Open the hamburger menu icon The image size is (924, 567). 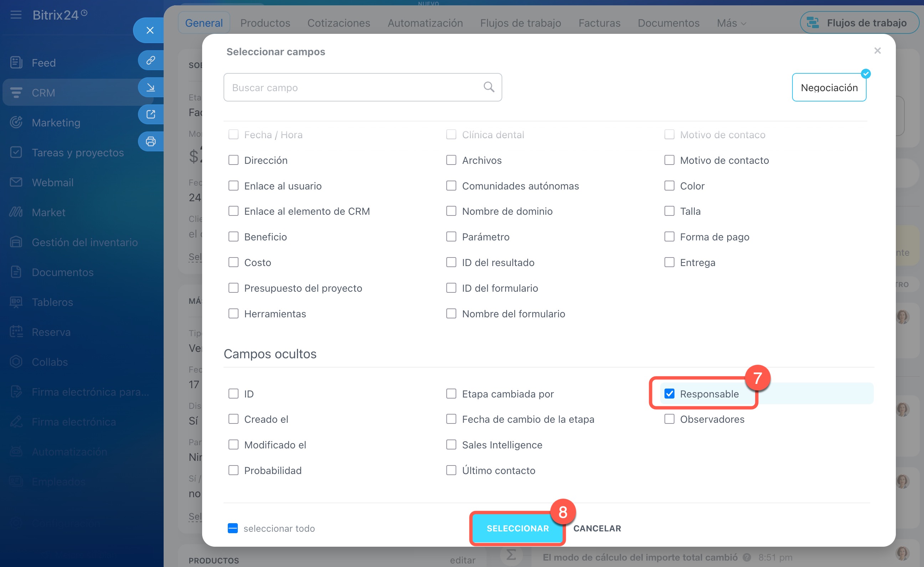16,15
